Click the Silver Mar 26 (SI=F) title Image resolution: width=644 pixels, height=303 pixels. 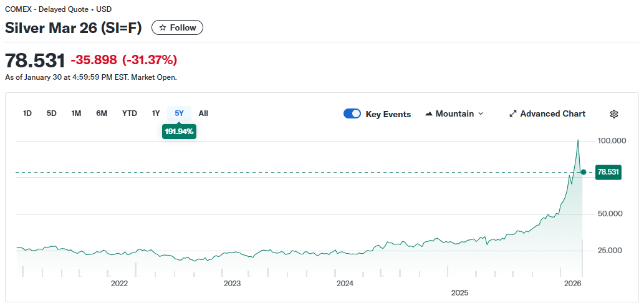click(74, 27)
